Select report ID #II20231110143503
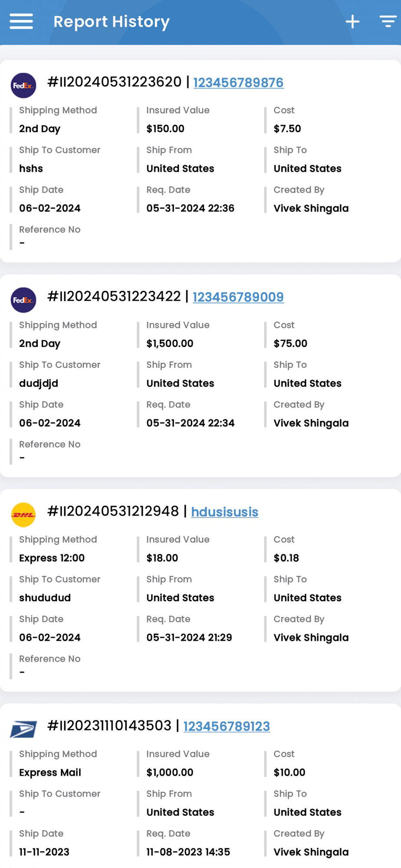The height and width of the screenshot is (868, 401). 109,725
